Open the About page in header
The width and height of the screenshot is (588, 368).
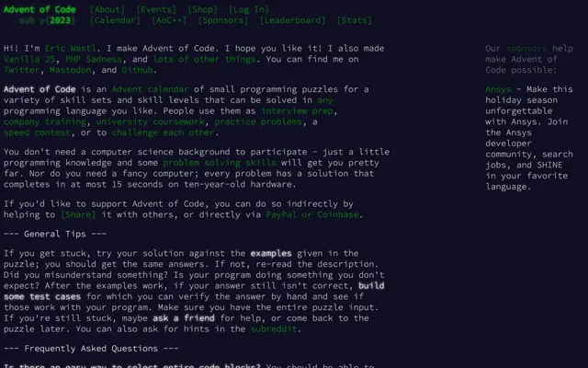[107, 9]
